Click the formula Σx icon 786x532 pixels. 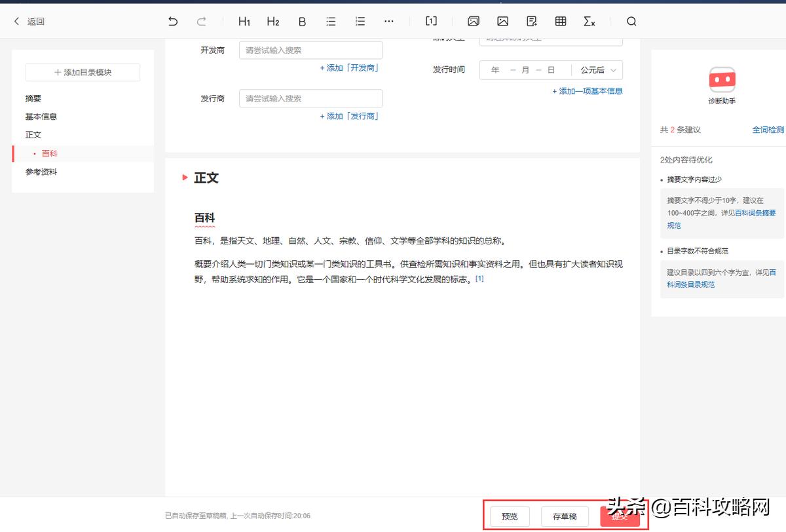[x=589, y=21]
